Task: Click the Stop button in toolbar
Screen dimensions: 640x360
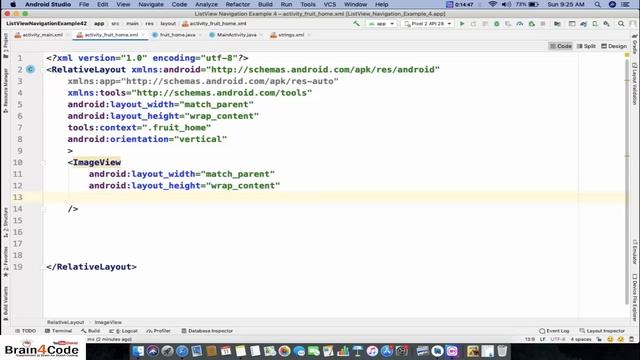Action: pyautogui.click(x=543, y=24)
